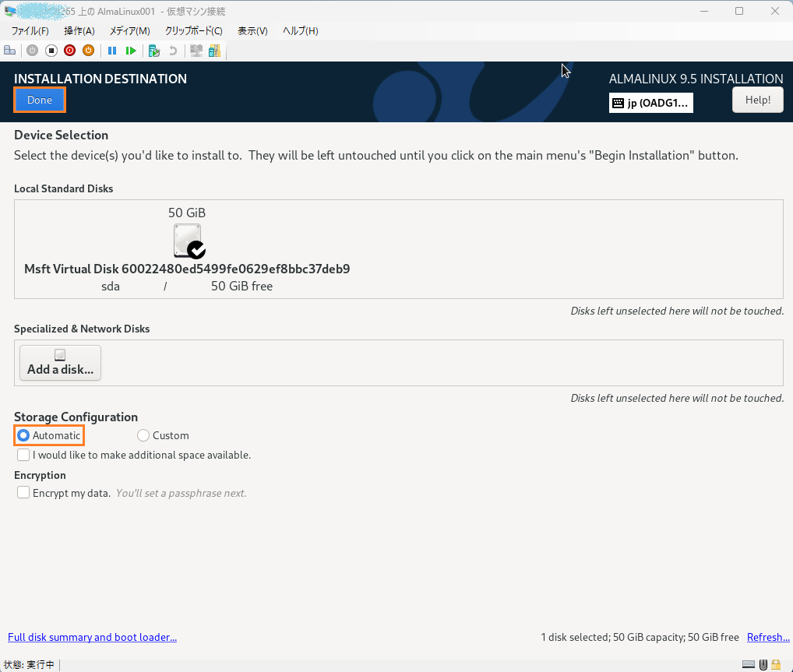Click the greyed Enhanced Session icon
Screen dimensions: 793x672
click(x=196, y=51)
